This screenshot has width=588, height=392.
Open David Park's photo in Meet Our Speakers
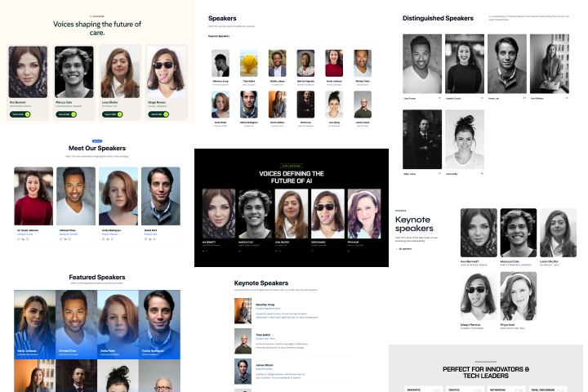point(161,196)
